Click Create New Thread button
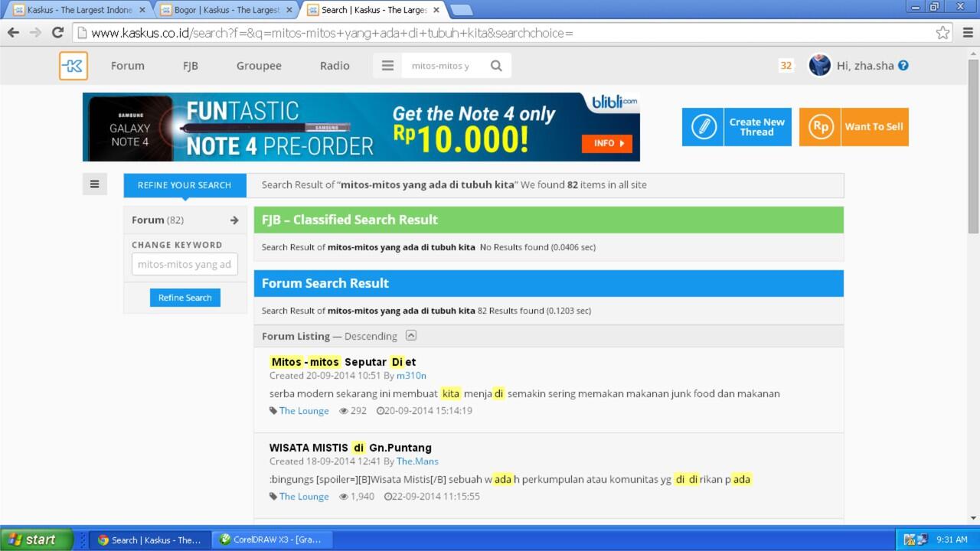This screenshot has width=980, height=551. pos(737,126)
